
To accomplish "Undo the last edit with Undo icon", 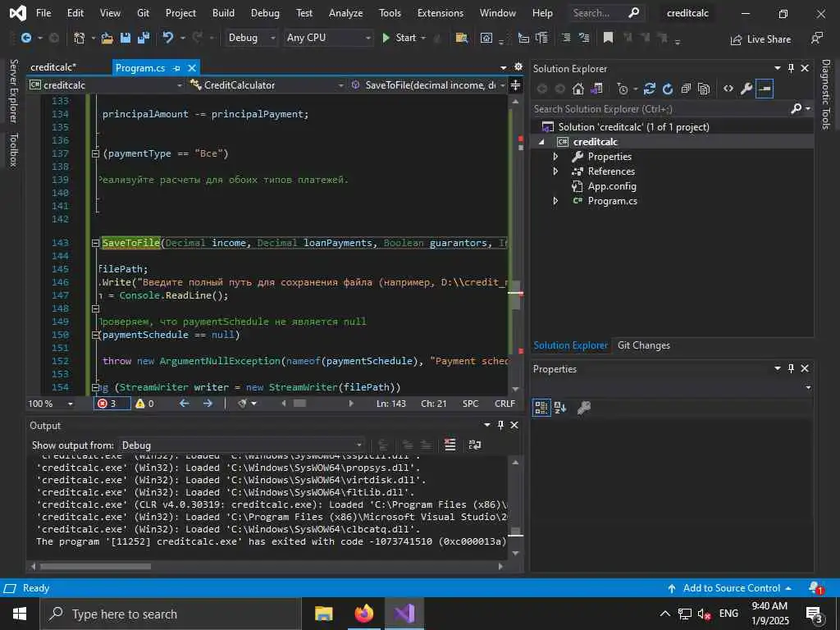I will (167, 38).
